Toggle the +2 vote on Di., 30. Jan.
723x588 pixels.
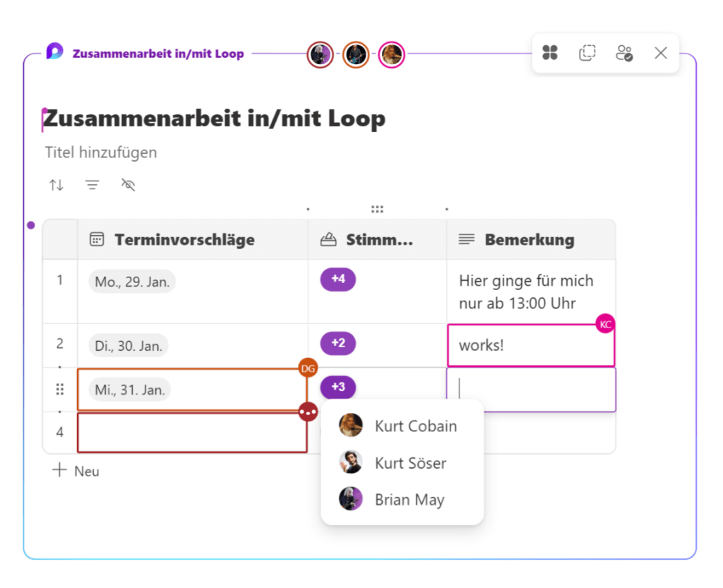tap(338, 343)
